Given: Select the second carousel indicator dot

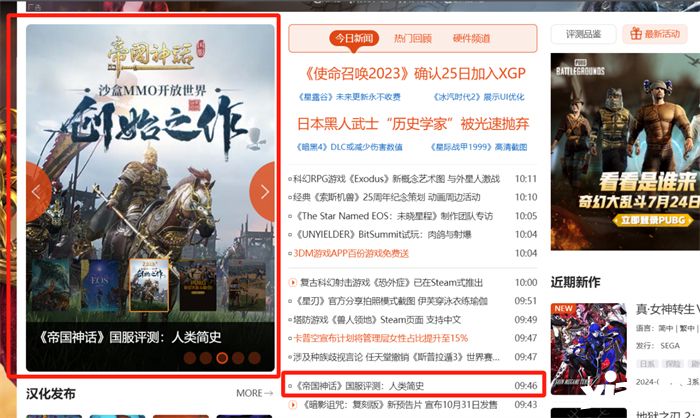Looking at the screenshot, I should (206, 358).
